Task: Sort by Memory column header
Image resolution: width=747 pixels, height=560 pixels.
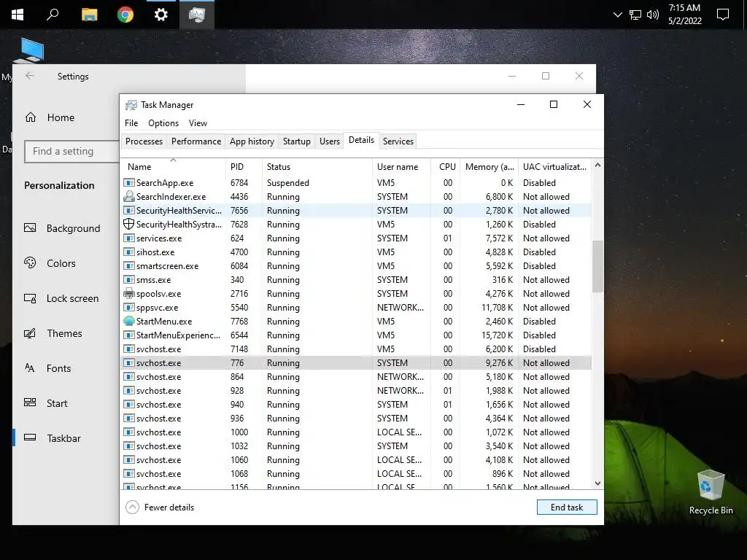Action: click(489, 167)
